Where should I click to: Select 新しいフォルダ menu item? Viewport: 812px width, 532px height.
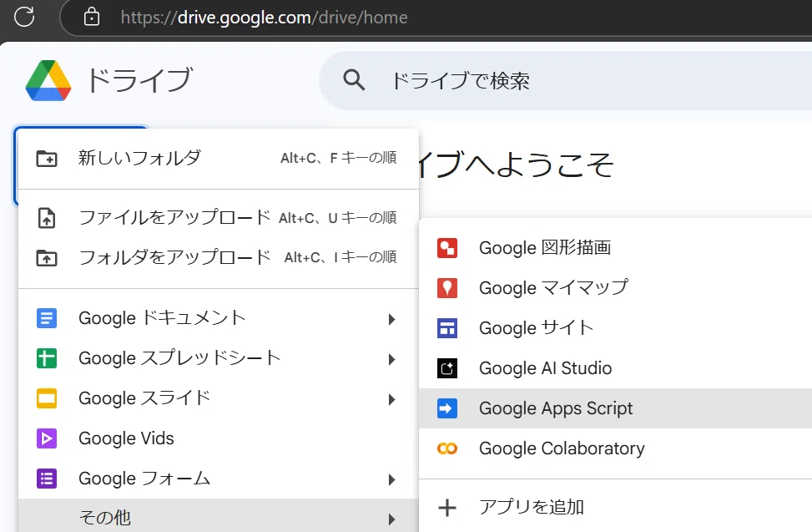tap(218, 158)
